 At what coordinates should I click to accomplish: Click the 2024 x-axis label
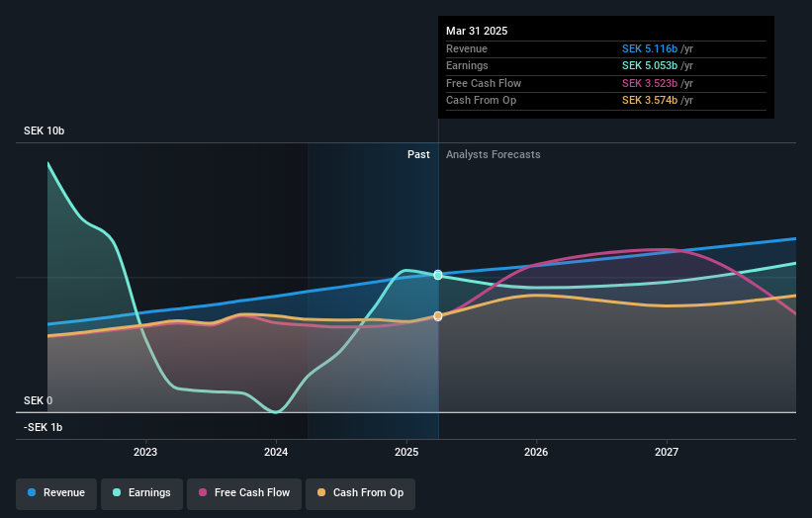(x=276, y=452)
